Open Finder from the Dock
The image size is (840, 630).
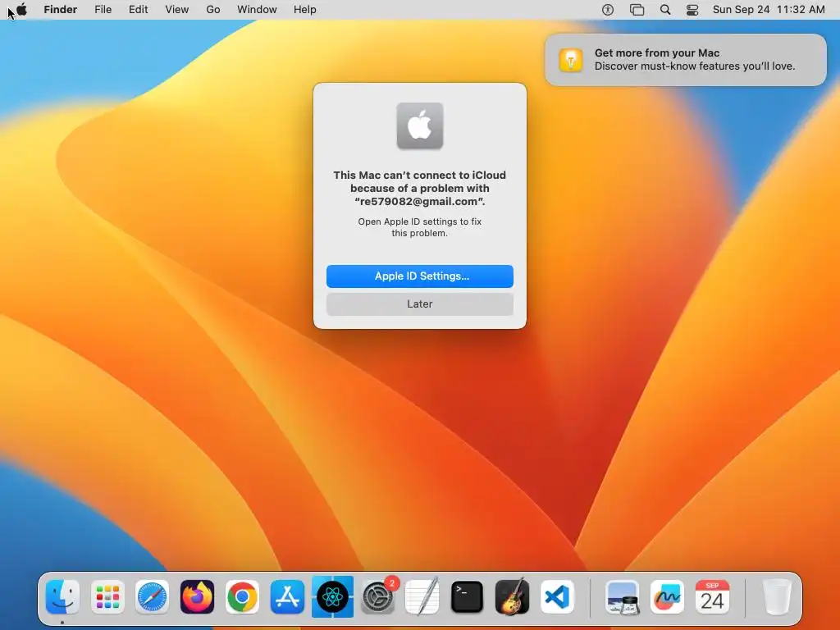click(x=62, y=596)
